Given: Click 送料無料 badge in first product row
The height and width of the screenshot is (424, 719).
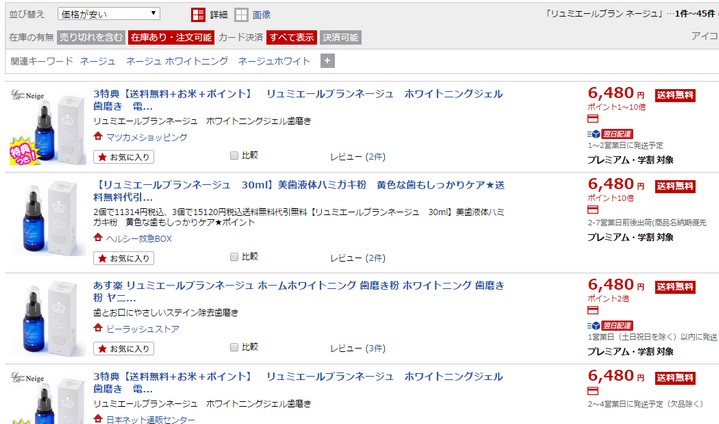Looking at the screenshot, I should coord(675,95).
